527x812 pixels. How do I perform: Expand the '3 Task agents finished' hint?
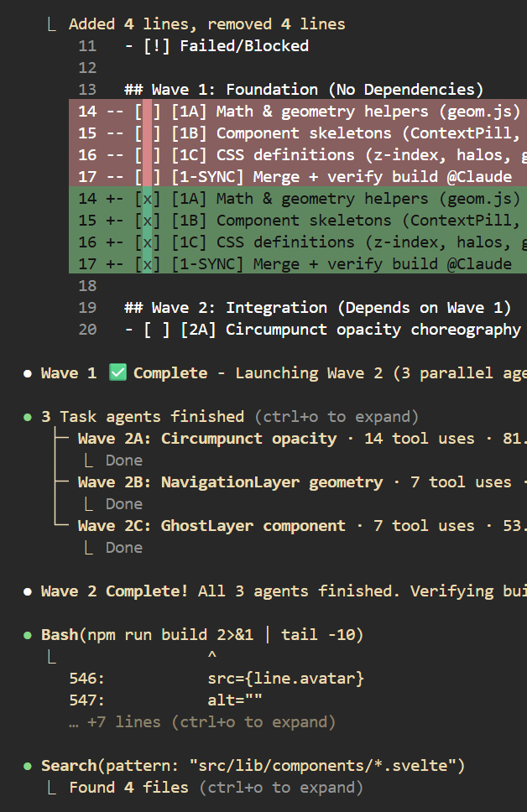click(337, 417)
